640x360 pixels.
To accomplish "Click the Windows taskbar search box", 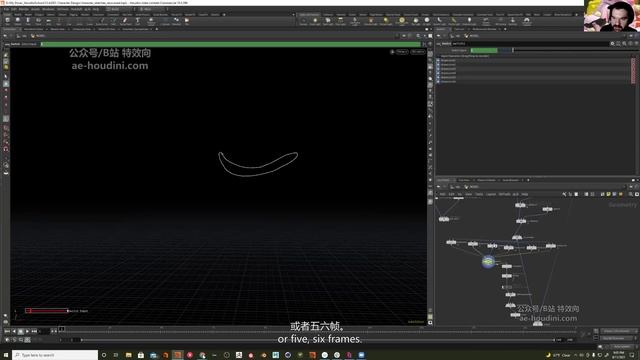I will (55, 355).
